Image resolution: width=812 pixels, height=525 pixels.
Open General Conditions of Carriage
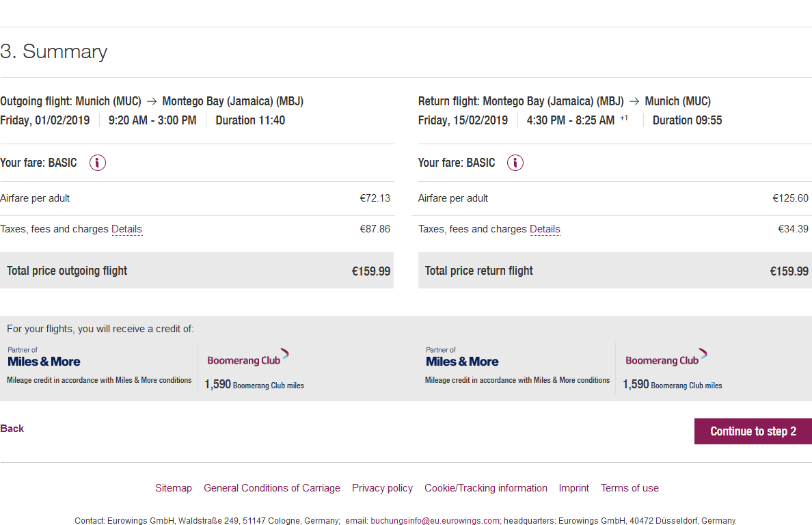pyautogui.click(x=272, y=487)
